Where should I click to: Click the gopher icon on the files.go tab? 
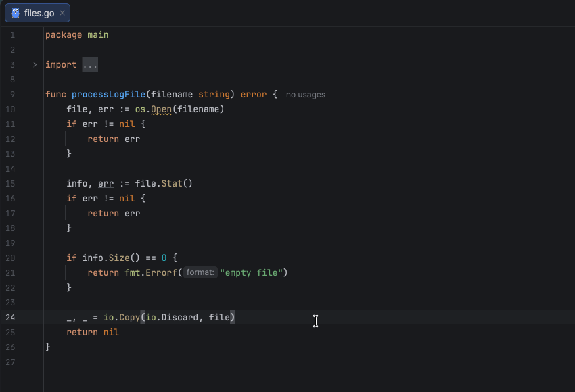(x=15, y=12)
